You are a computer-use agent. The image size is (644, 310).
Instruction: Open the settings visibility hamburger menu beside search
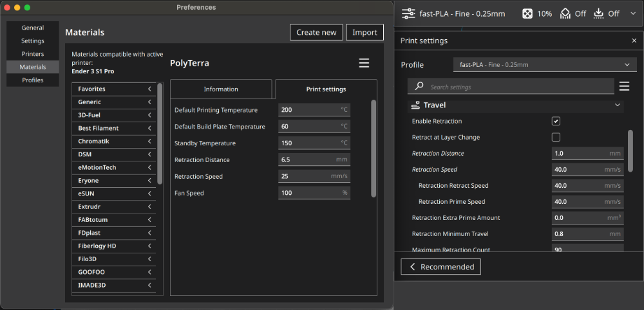[624, 87]
